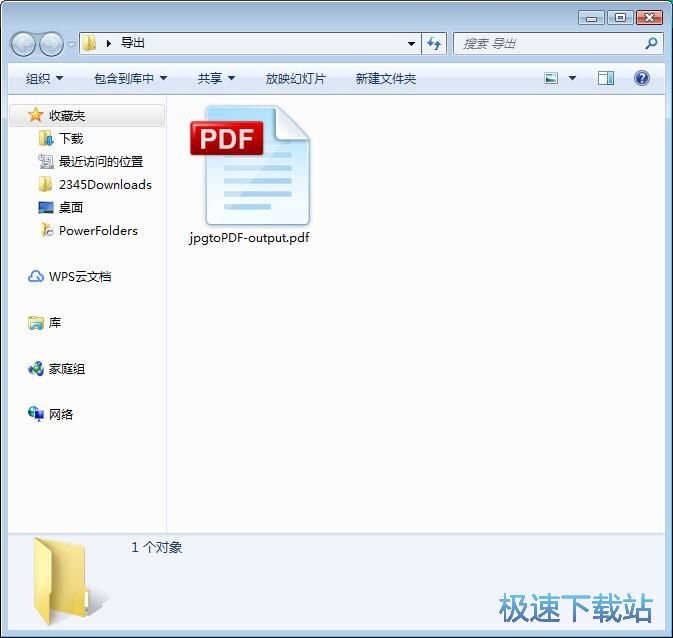Click the blue Help icon
This screenshot has width=673, height=638.
pos(642,78)
